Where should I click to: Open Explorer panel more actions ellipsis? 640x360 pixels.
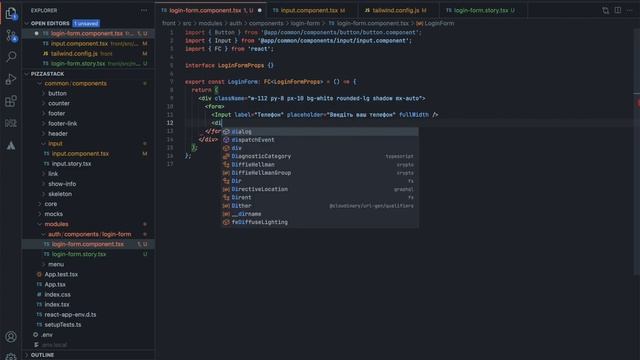click(x=144, y=10)
